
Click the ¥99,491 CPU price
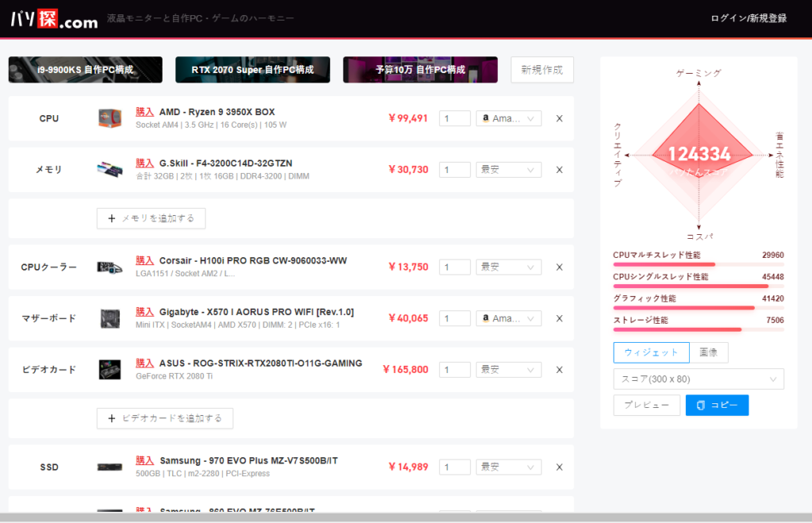(x=408, y=118)
